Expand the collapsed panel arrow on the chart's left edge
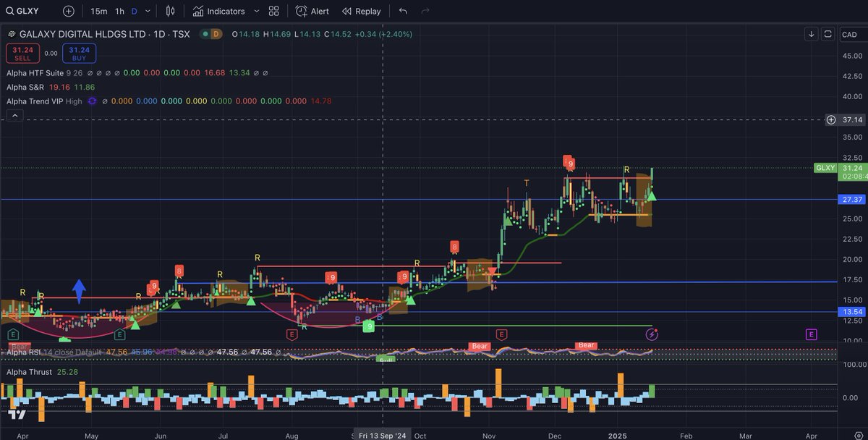 point(14,114)
